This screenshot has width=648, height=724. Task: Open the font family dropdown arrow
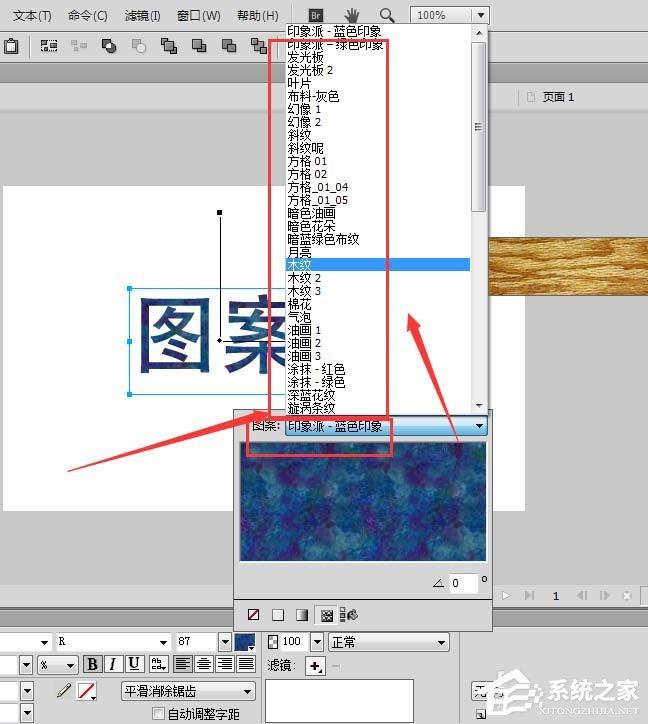pyautogui.click(x=44, y=642)
